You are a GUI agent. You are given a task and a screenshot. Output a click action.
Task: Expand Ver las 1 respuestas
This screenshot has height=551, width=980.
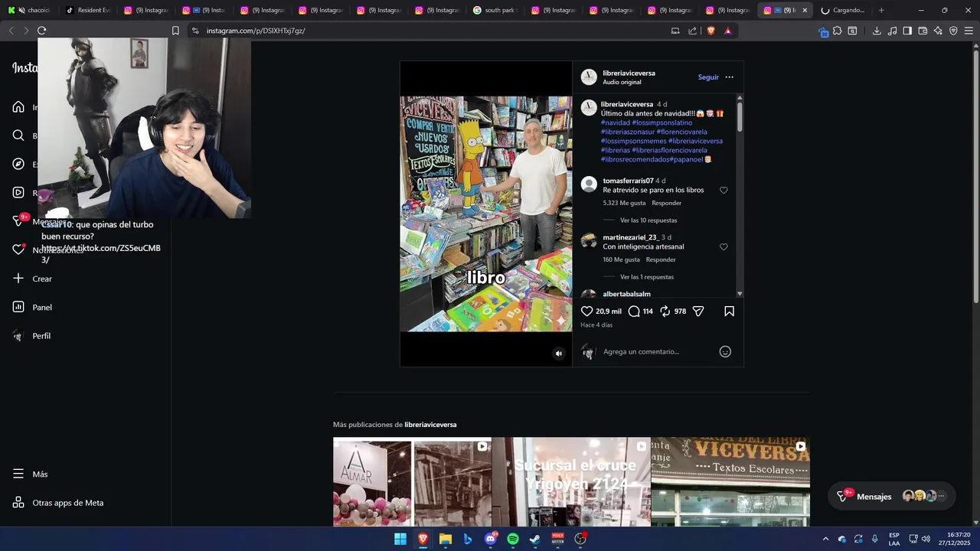click(x=647, y=277)
